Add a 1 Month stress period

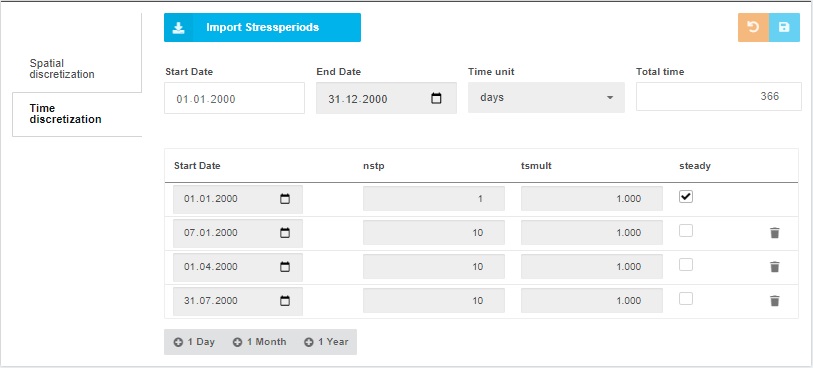(x=260, y=342)
